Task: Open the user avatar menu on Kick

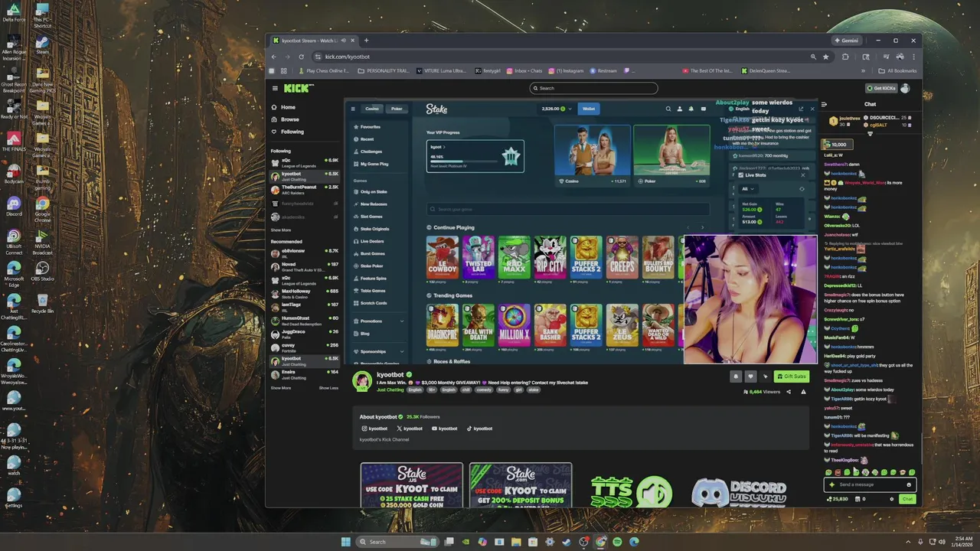Action: pos(906,88)
